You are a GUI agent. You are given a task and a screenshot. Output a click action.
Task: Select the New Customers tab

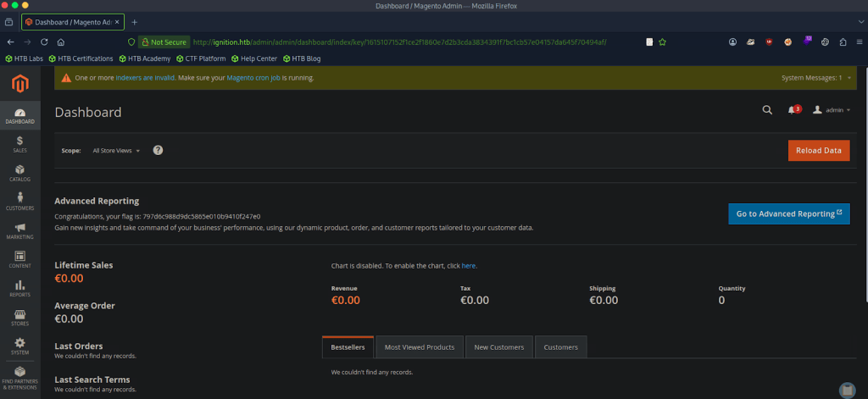(x=498, y=347)
